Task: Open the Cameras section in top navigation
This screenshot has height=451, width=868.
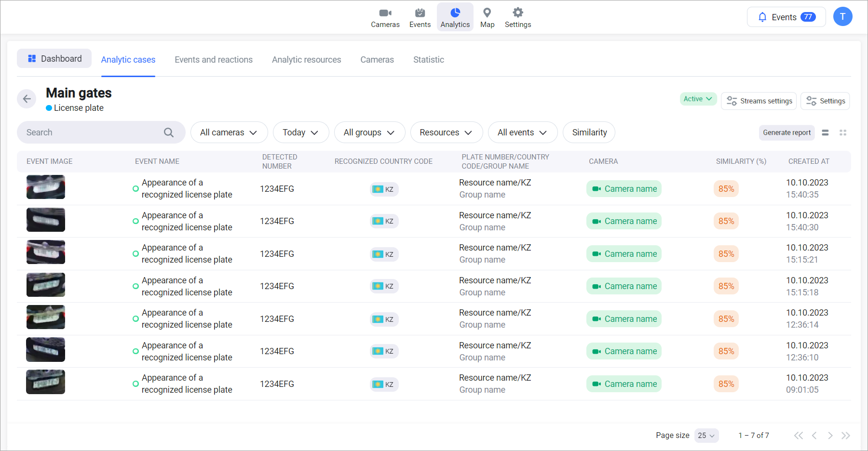Action: (385, 17)
